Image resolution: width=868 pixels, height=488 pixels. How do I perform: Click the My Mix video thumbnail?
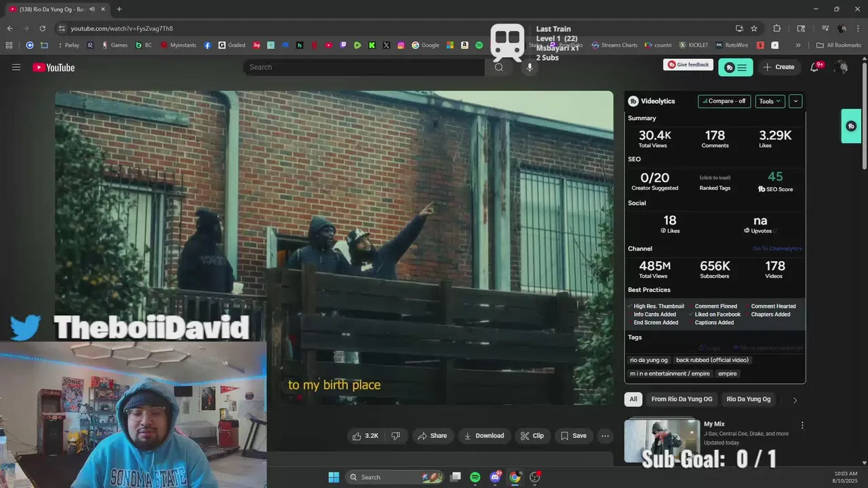[662, 441]
